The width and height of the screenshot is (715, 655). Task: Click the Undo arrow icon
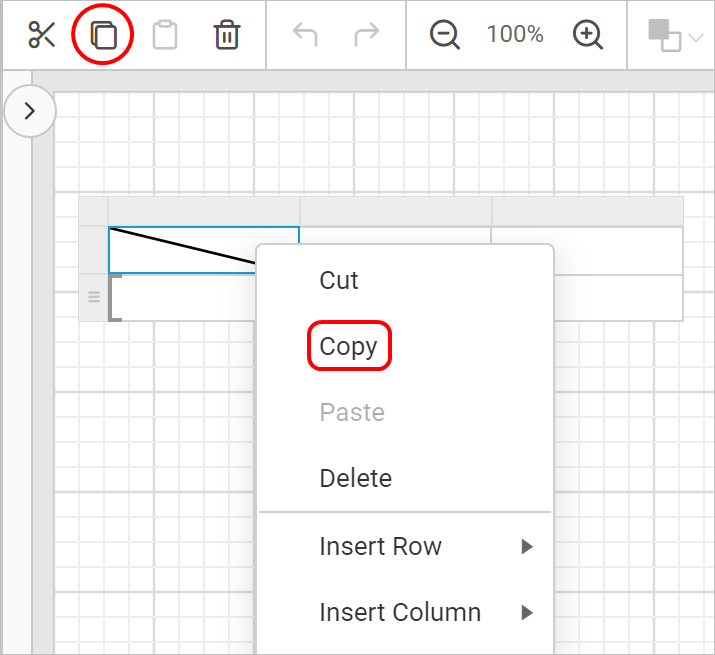[x=305, y=35]
